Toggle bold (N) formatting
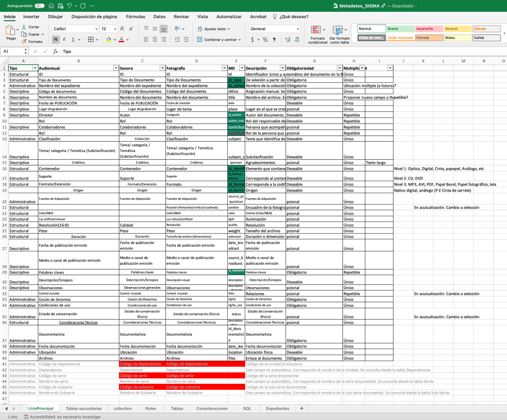 pyautogui.click(x=56, y=39)
